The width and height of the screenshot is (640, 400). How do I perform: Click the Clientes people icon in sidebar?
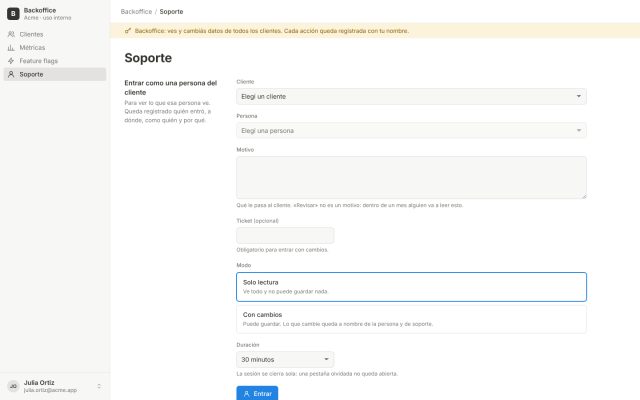(x=11, y=34)
